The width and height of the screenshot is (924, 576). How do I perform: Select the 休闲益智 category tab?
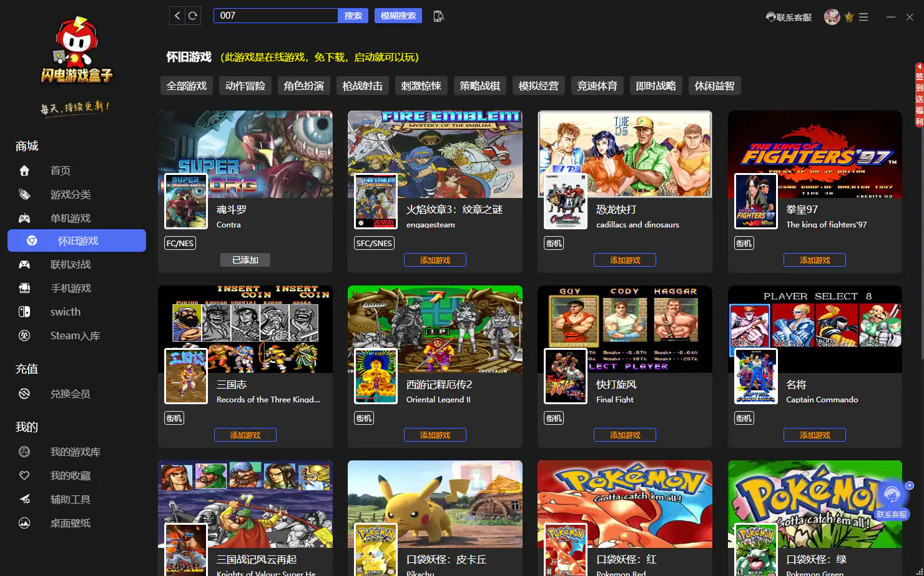click(715, 86)
